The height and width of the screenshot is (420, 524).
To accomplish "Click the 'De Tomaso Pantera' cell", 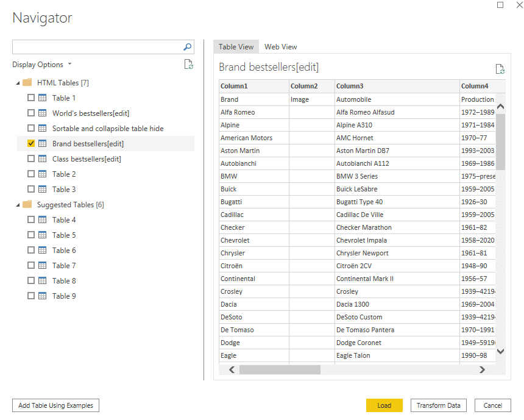I will 397,330.
